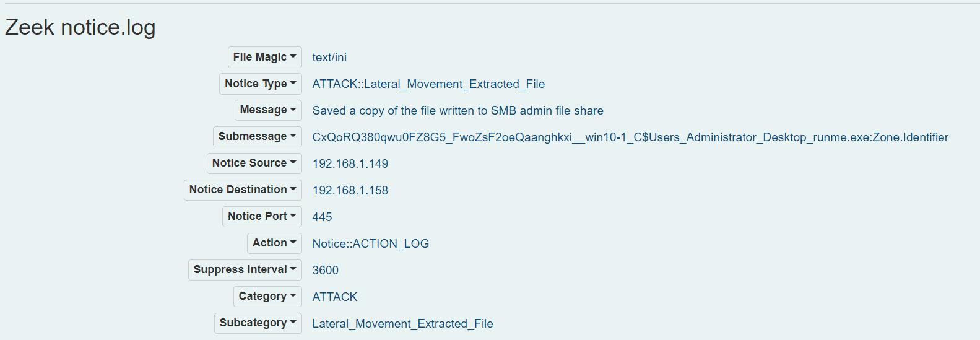The width and height of the screenshot is (980, 340).
Task: Open the Notice Source dropdown
Action: click(x=254, y=163)
